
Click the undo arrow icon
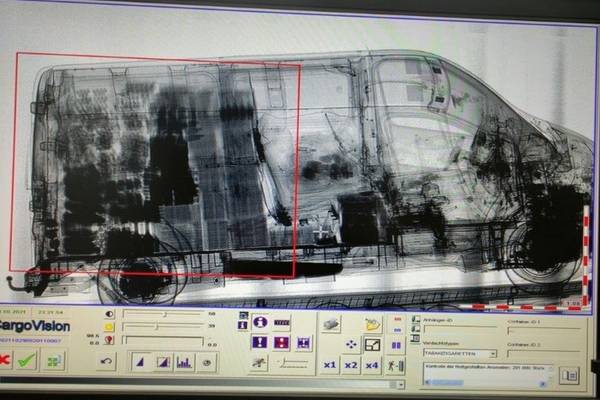click(x=107, y=362)
